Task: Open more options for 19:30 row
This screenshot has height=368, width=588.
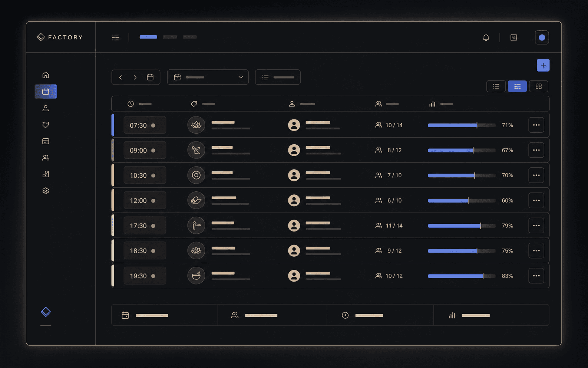Action: (x=536, y=276)
